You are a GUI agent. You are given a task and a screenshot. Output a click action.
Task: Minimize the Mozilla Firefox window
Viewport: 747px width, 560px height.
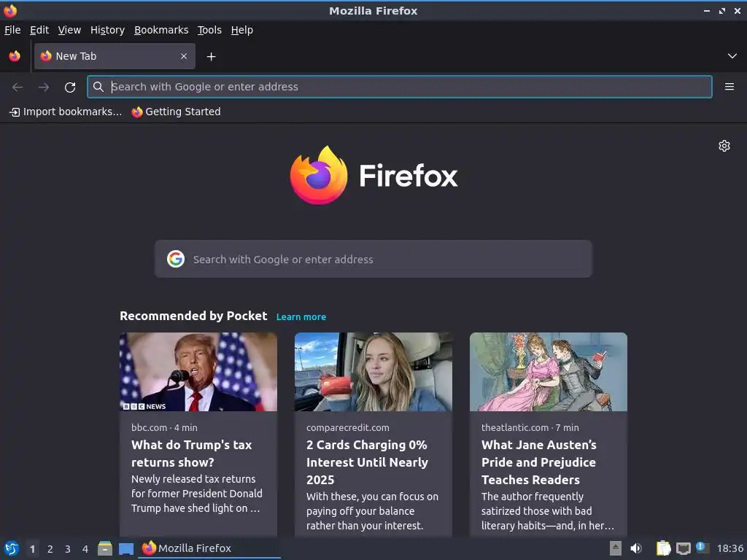[x=706, y=11]
